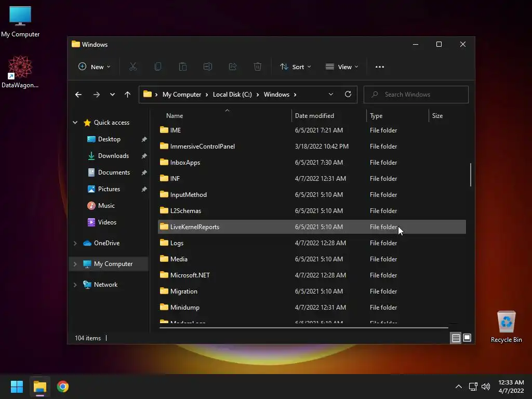Select Videos in navigation pane
The image size is (532, 399).
(107, 222)
